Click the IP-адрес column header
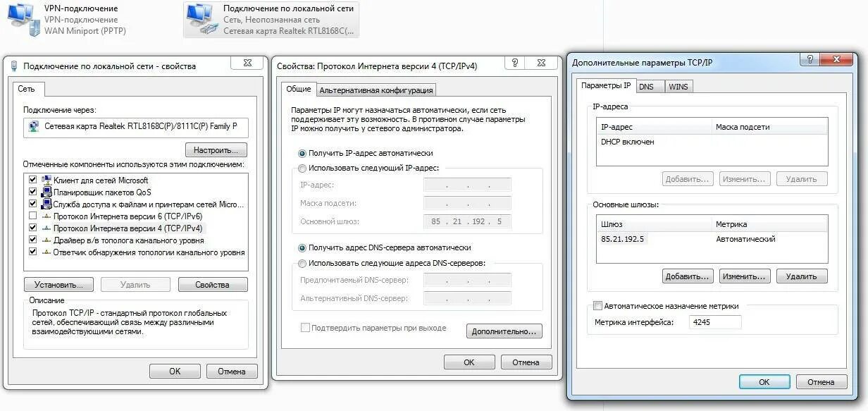 click(655, 127)
